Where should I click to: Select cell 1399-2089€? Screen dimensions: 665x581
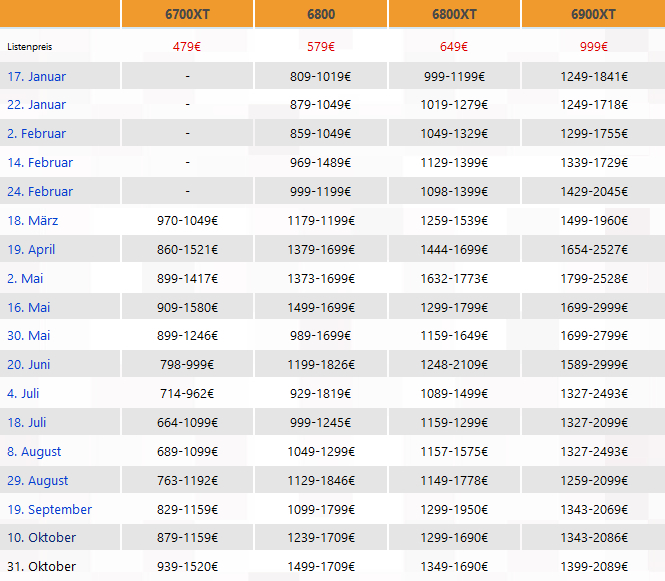coord(594,566)
